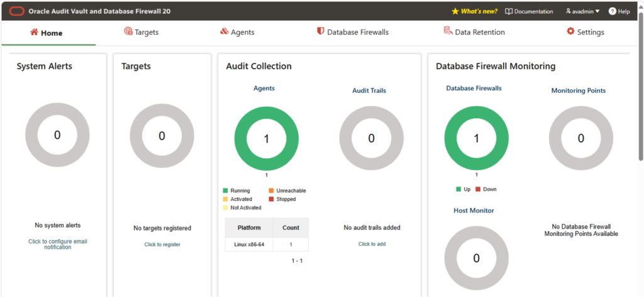Viewport: 644px width, 297px height.
Task: Click to configure email notification link
Action: (57, 244)
